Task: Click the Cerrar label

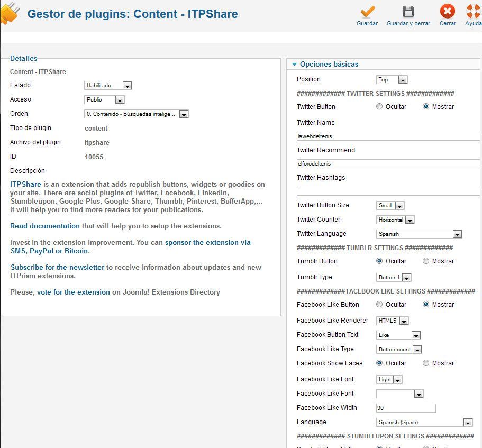Action: click(x=448, y=23)
